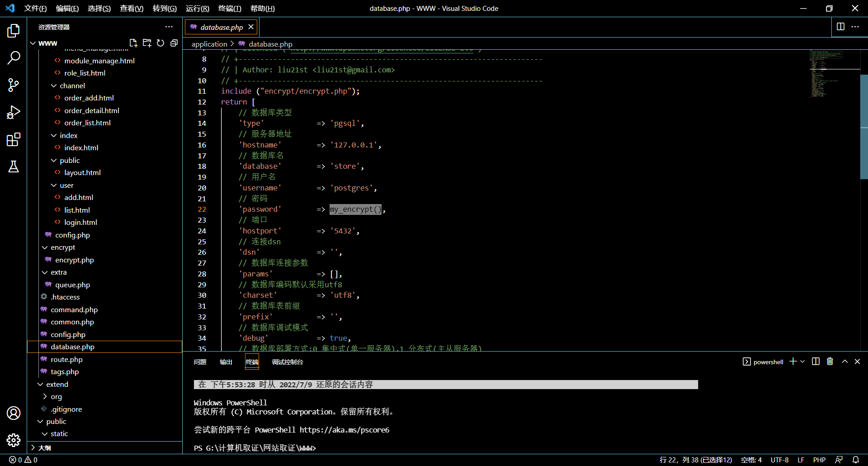
Task: Split the terminal panel
Action: [x=816, y=361]
